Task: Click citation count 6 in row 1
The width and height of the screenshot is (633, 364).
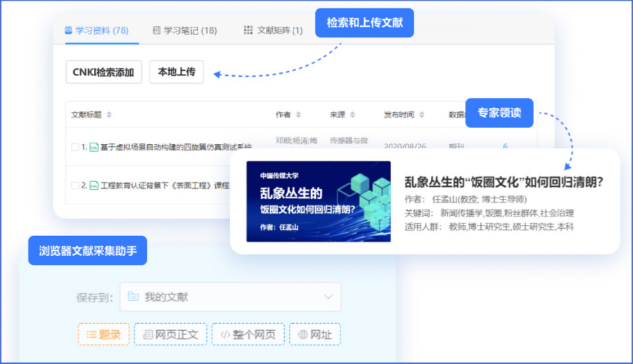Action: tap(505, 146)
